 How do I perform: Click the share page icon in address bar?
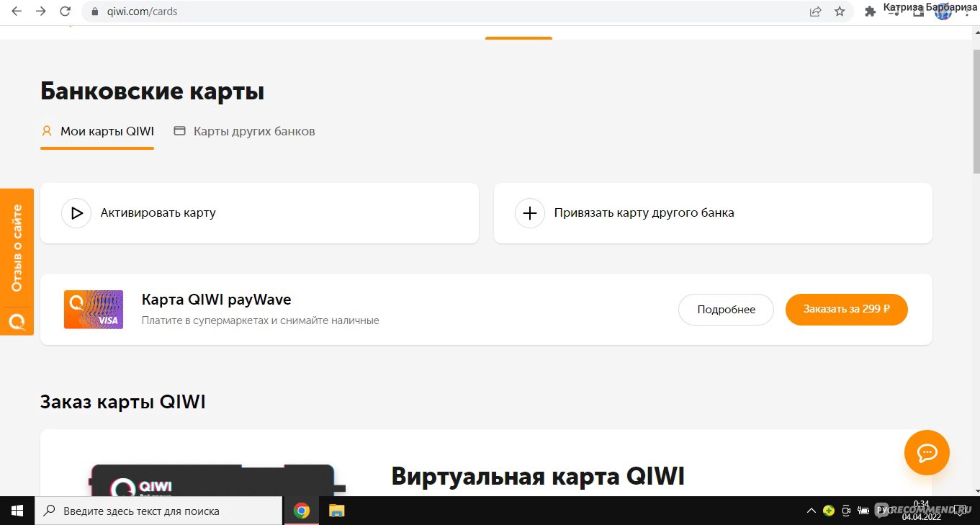[x=815, y=12]
